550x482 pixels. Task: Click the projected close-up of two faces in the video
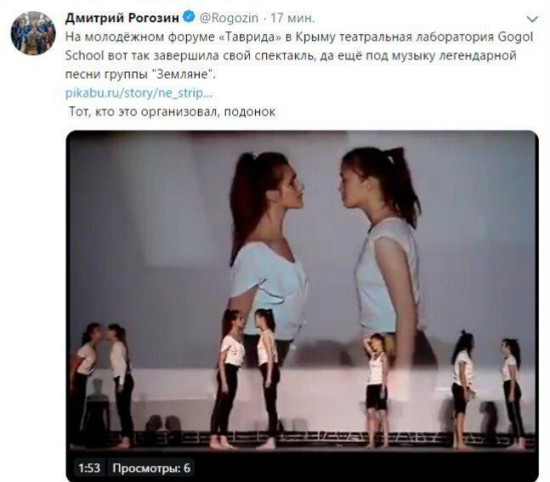pyautogui.click(x=324, y=242)
